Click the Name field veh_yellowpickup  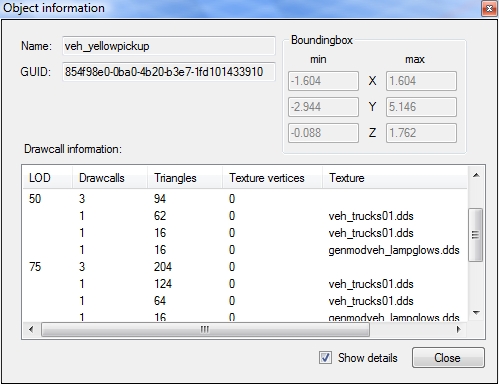169,46
